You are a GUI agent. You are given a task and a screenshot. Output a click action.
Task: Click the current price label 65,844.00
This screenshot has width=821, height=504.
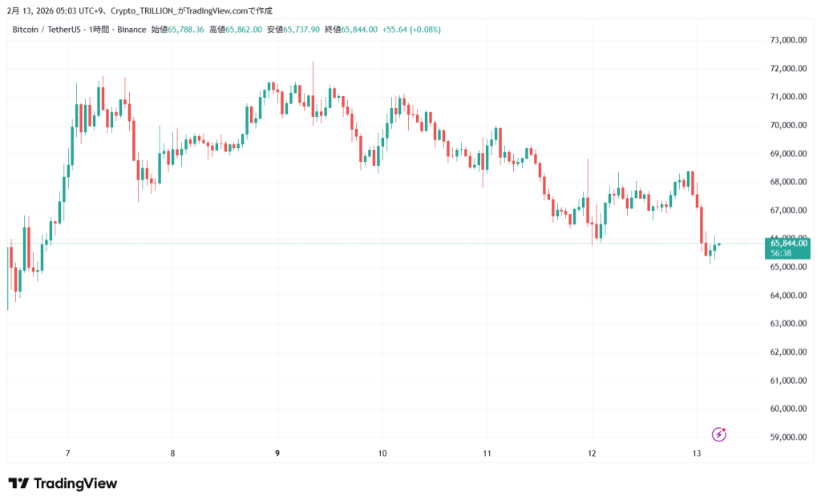[x=788, y=243]
